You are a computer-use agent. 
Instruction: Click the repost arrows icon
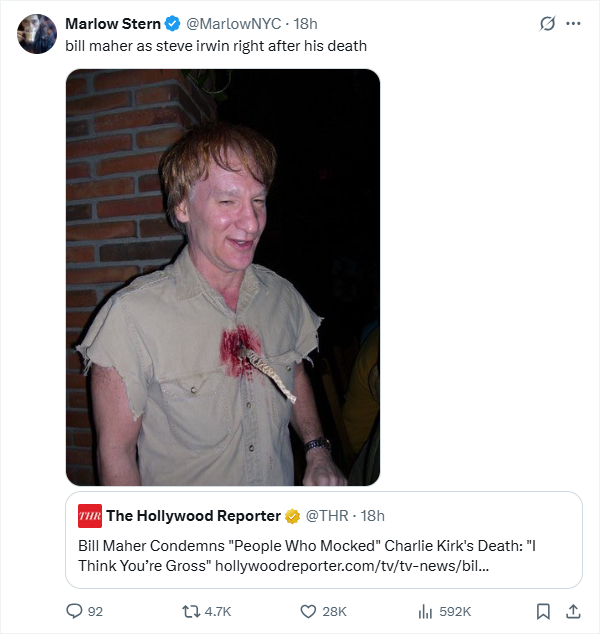[x=191, y=611]
